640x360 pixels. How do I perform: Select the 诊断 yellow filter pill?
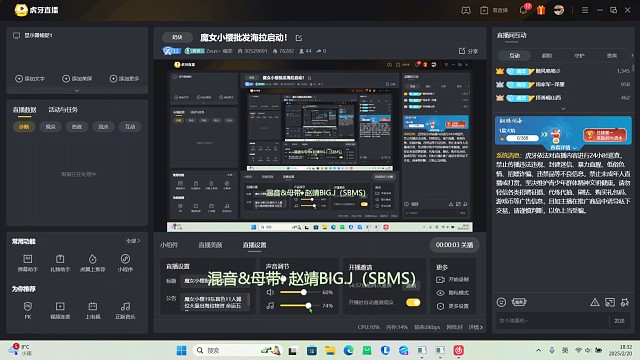coord(24,127)
